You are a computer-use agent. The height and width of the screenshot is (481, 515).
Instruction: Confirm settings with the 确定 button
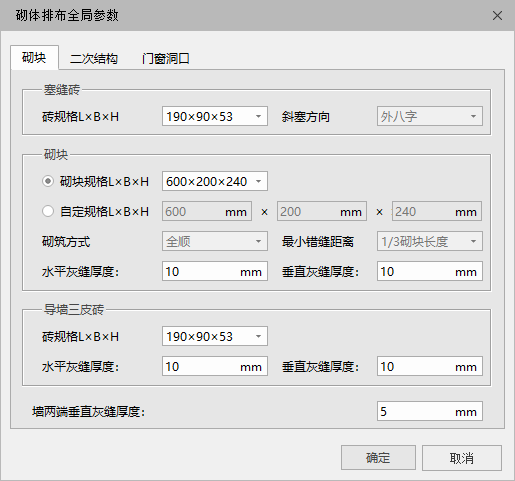378,458
